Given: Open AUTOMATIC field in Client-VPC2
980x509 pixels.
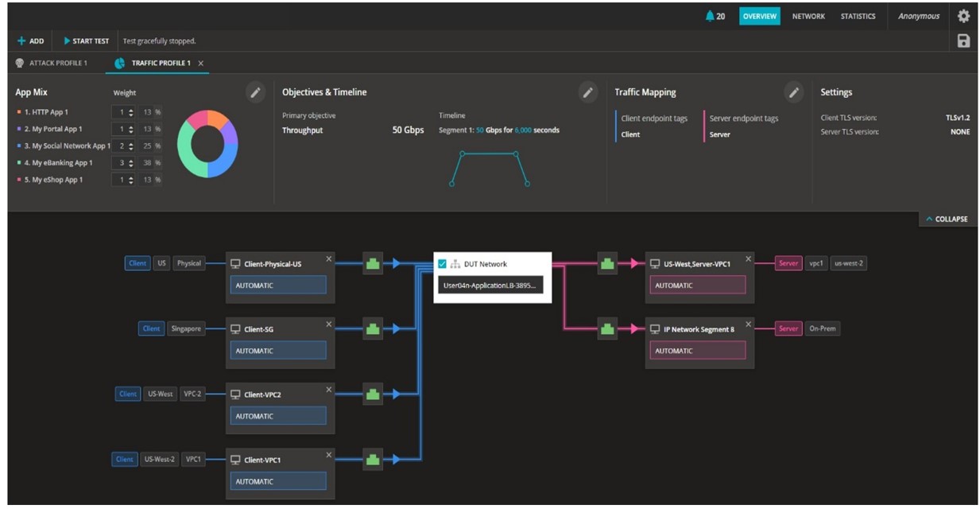Looking at the screenshot, I should [278, 416].
